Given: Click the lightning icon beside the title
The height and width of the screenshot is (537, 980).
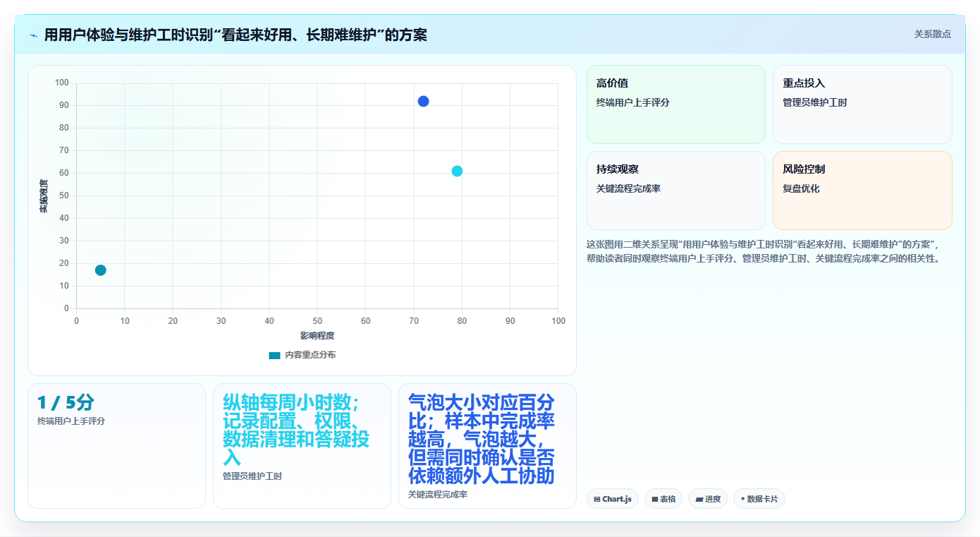Looking at the screenshot, I should pyautogui.click(x=33, y=35).
